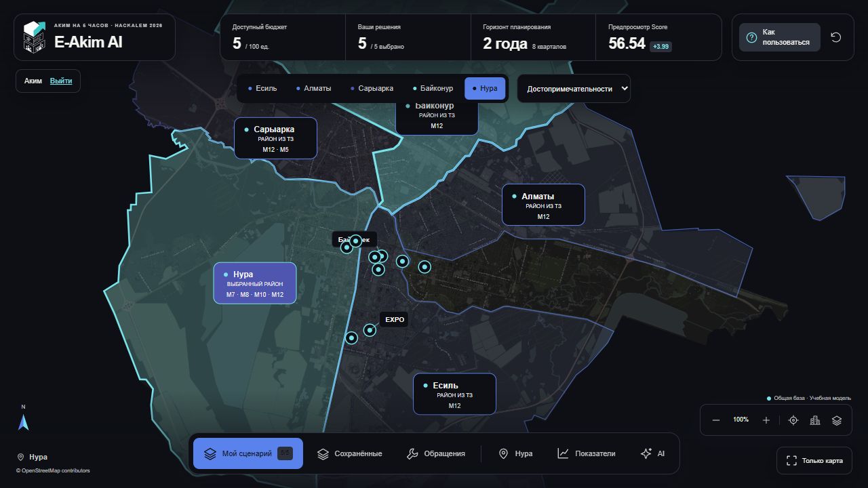Toggle the 3D buildings icon

point(815,420)
